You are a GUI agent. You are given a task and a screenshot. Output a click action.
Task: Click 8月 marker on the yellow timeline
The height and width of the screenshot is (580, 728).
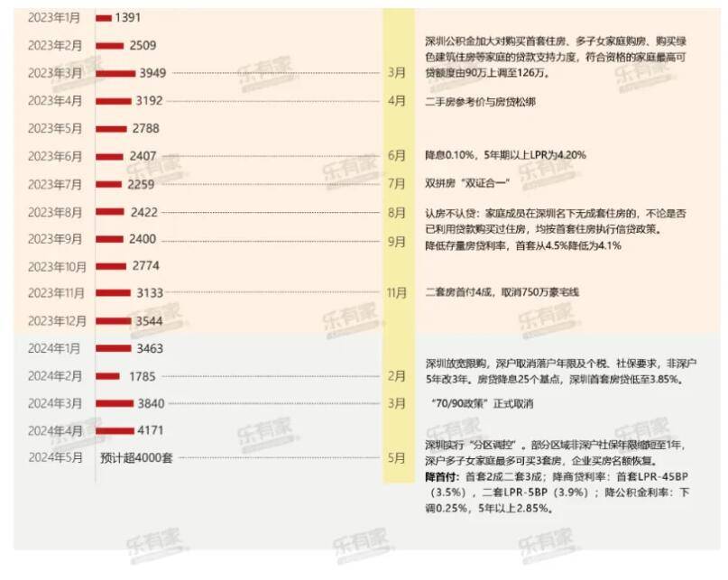[397, 213]
